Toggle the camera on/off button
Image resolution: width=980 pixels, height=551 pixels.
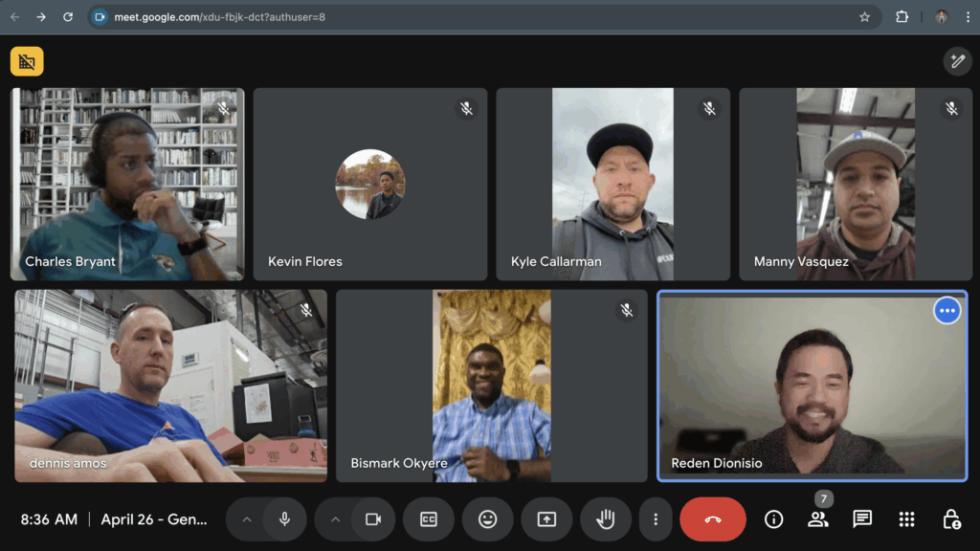tap(373, 519)
